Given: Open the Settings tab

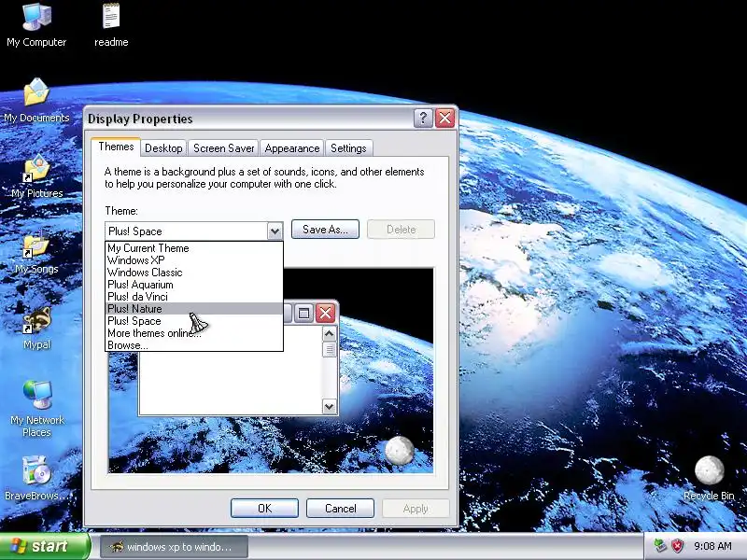Looking at the screenshot, I should pos(348,148).
